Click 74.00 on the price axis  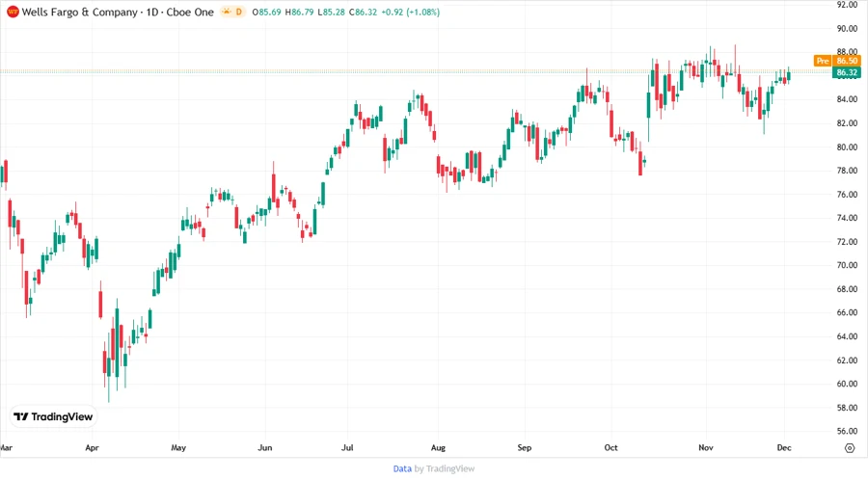[847, 218]
